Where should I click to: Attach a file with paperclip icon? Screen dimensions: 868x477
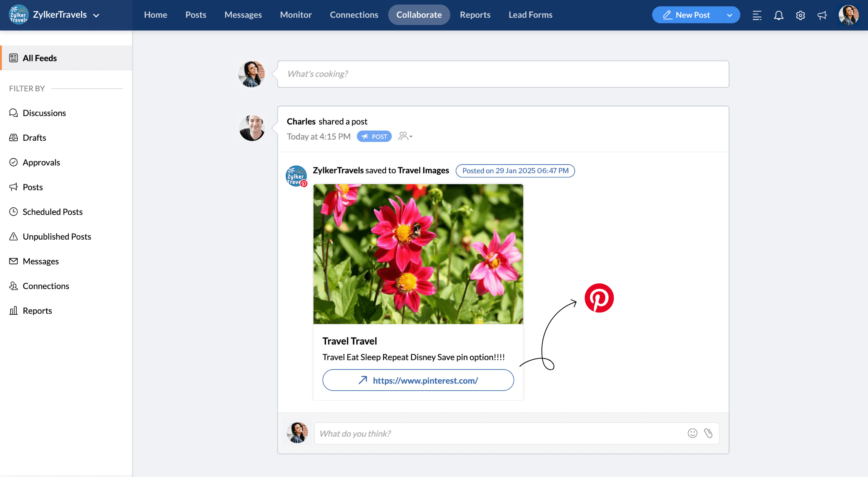[x=708, y=433]
